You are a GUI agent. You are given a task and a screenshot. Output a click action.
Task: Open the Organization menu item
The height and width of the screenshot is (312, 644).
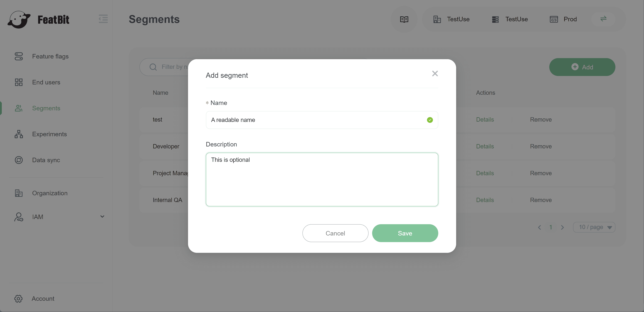(50, 193)
